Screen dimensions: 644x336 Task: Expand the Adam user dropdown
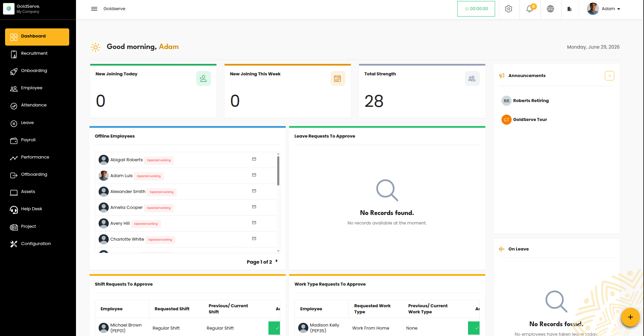click(x=611, y=9)
